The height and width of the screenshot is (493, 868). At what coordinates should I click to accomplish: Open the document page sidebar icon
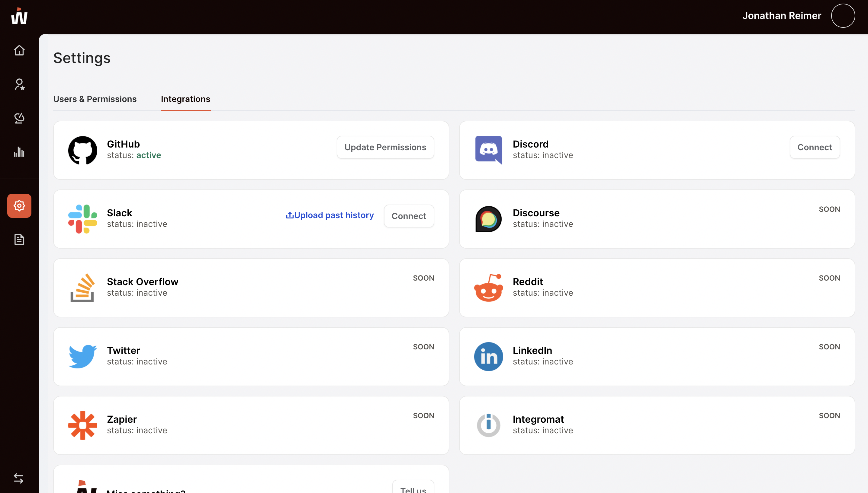pyautogui.click(x=19, y=239)
